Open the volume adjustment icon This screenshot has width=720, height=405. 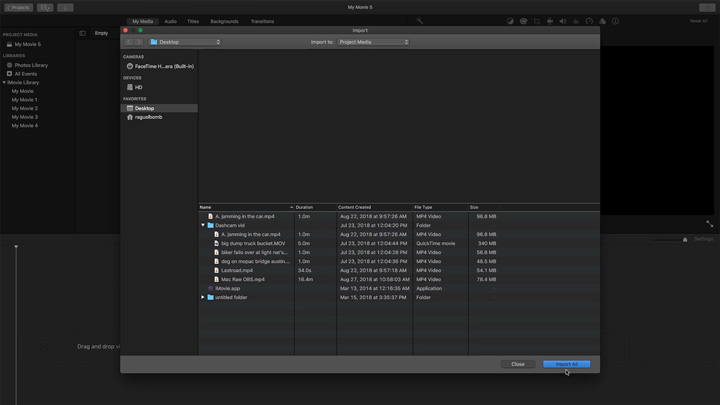[x=563, y=21]
